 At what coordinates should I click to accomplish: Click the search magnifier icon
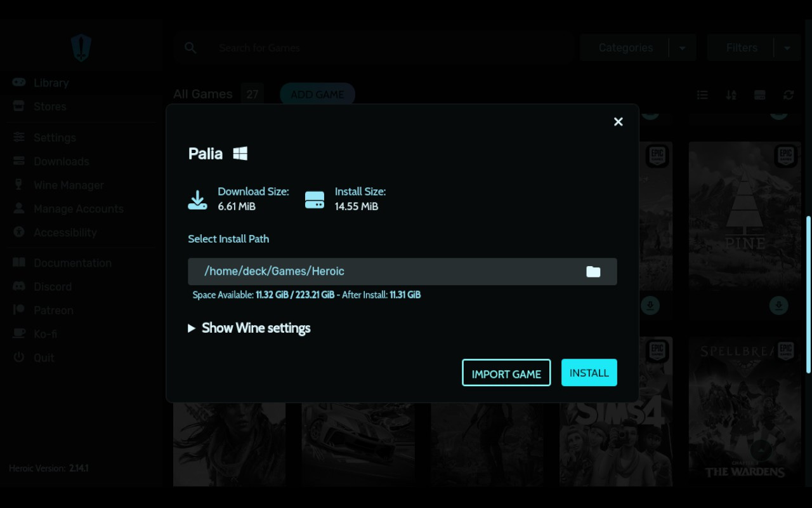(190, 48)
